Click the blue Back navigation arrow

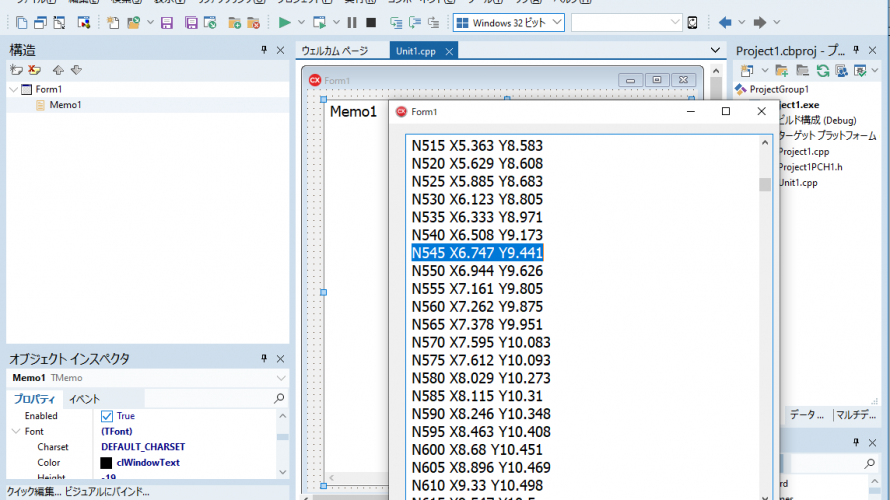(x=725, y=23)
